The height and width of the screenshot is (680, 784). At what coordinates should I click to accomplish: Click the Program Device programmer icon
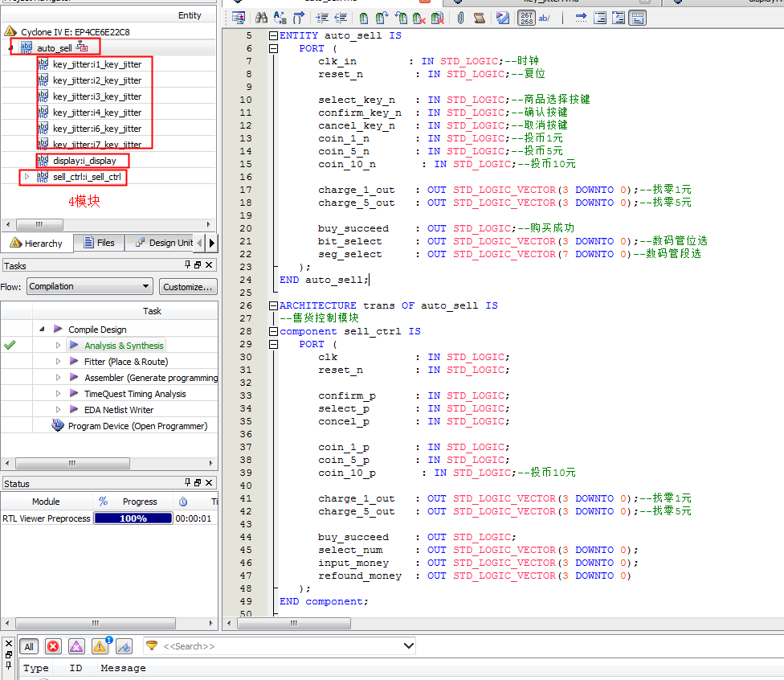click(58, 426)
